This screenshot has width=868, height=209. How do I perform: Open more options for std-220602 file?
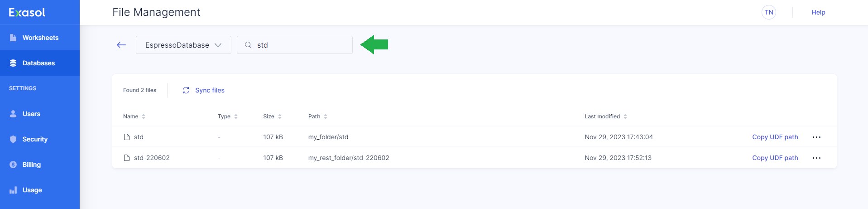[x=816, y=158]
